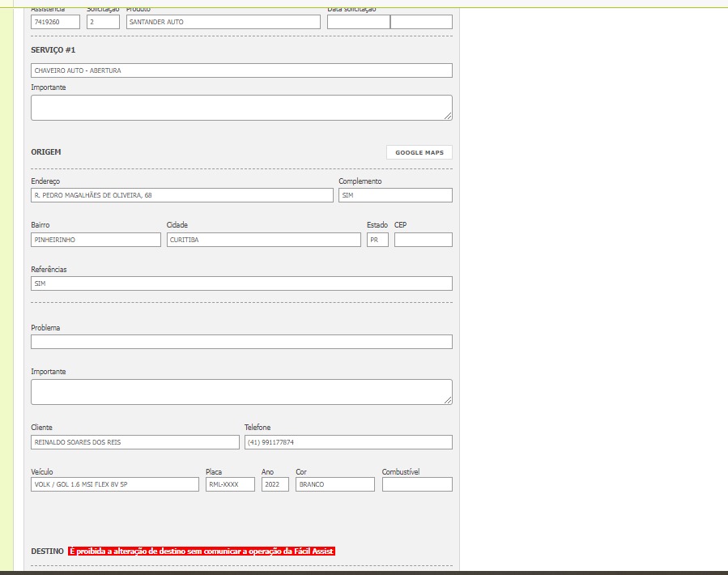Click the resize handle of Serviço Importante textarea
This screenshot has height=575, width=728.
[448, 116]
